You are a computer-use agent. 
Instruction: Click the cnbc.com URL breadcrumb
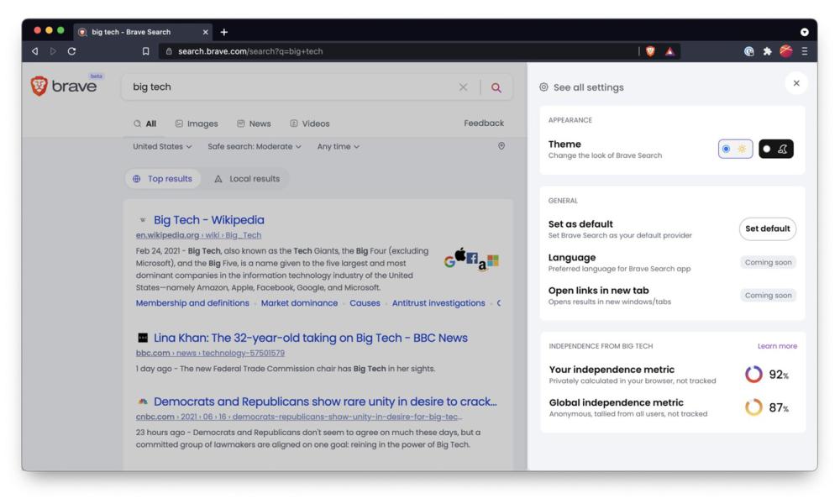click(x=299, y=417)
